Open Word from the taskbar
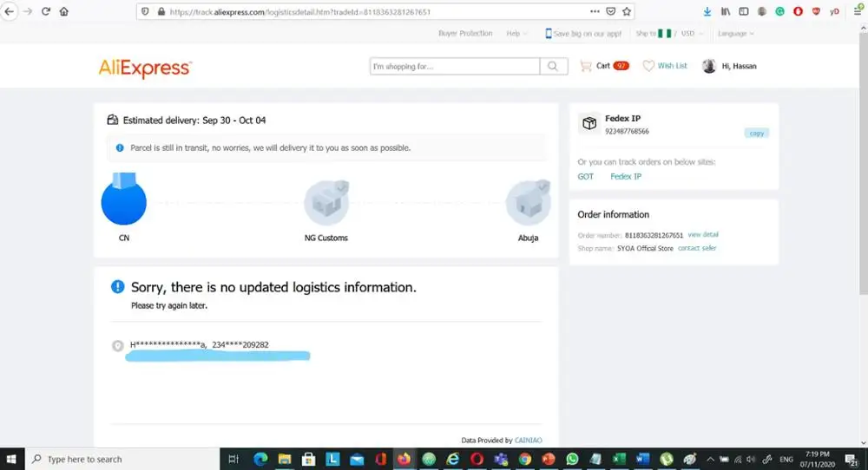 642,459
